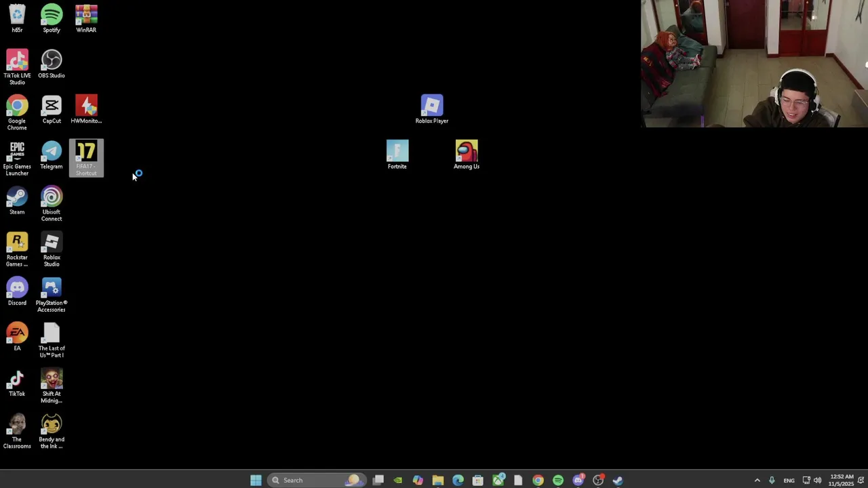Image resolution: width=868 pixels, height=488 pixels.
Task: Select the Ubisoft Connect desktop icon
Action: (52, 203)
